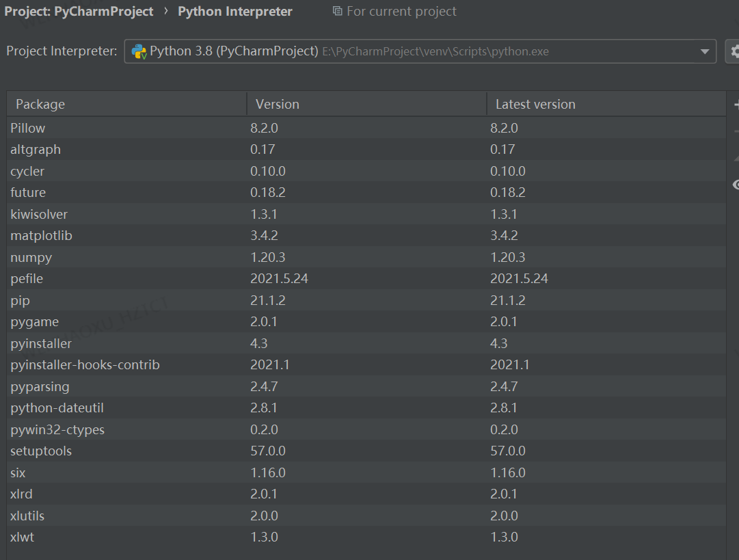Select the kiwisolver package name
Image resolution: width=739 pixels, height=560 pixels.
[39, 214]
